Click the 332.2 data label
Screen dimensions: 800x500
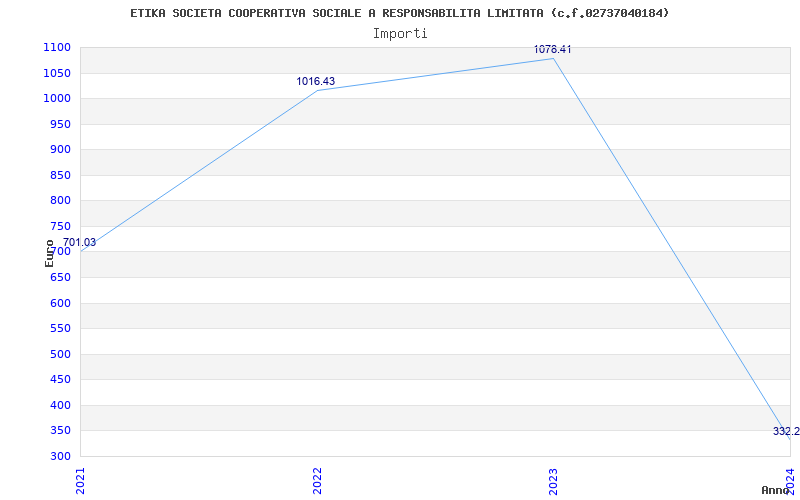(786, 432)
